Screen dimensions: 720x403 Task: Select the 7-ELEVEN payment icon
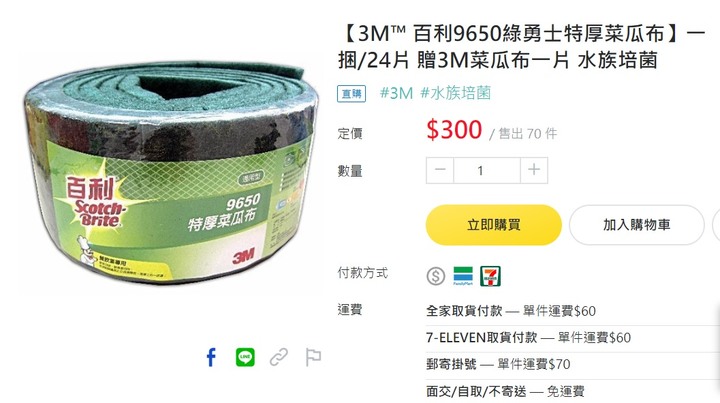(x=490, y=276)
